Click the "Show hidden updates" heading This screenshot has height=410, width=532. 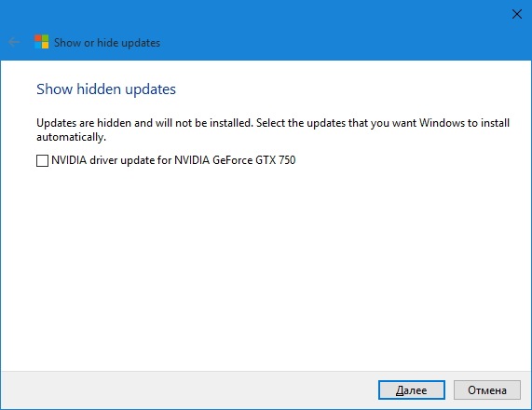(x=106, y=89)
